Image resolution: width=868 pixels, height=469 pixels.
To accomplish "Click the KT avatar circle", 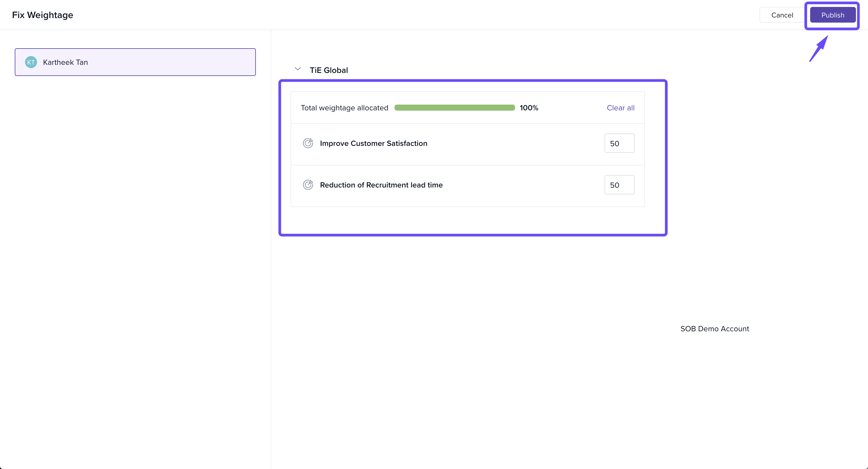I will [x=31, y=62].
